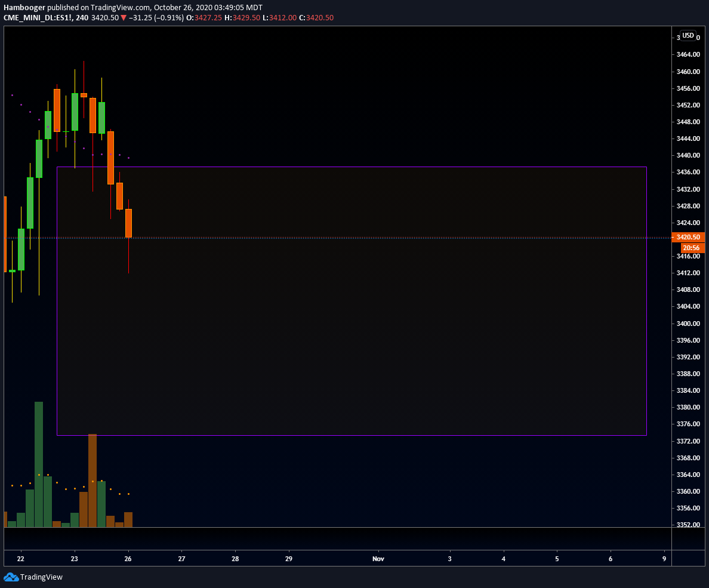The image size is (709, 588).
Task: Click the date label 28 on the time axis
Action: click(x=235, y=559)
